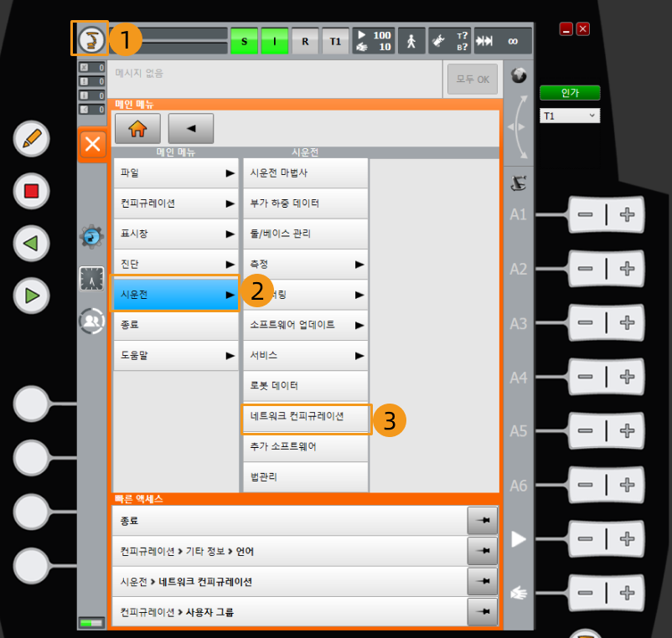Screen dimensions: 672x638
Task: Open quick access 컨피규레이션 > 사용자 그룹
Action: (x=290, y=612)
